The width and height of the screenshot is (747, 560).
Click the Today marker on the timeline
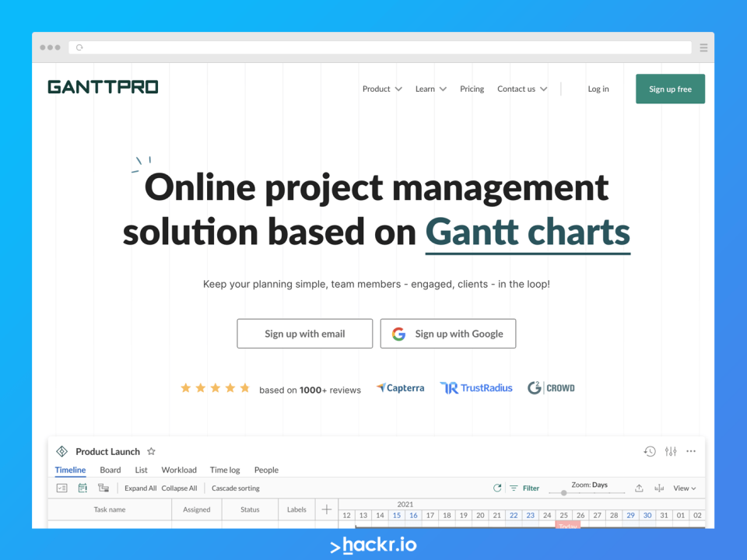click(568, 525)
